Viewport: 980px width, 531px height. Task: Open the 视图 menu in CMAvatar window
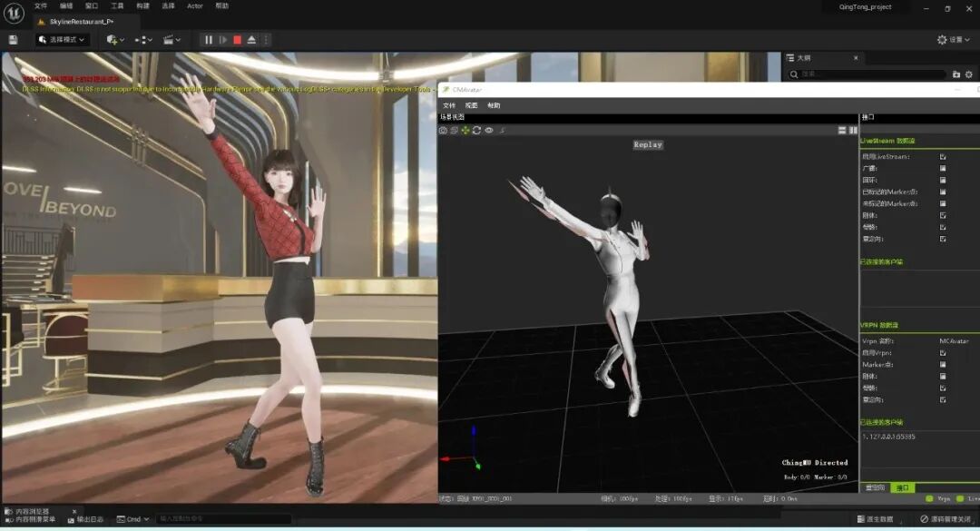[471, 105]
